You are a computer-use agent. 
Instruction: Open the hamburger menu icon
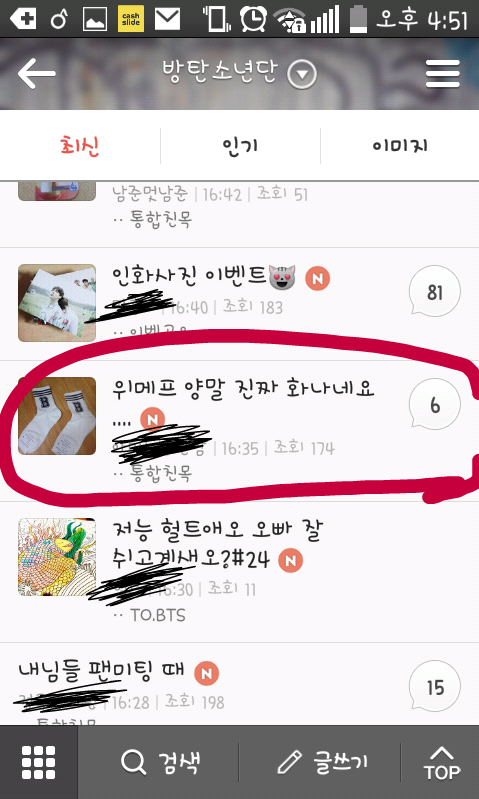443,74
